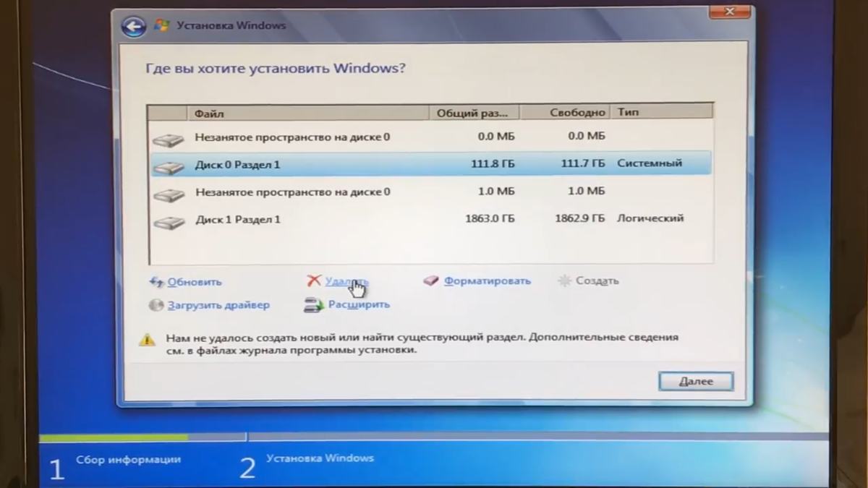Click the Windows flag icon in title bar

pyautogui.click(x=162, y=26)
